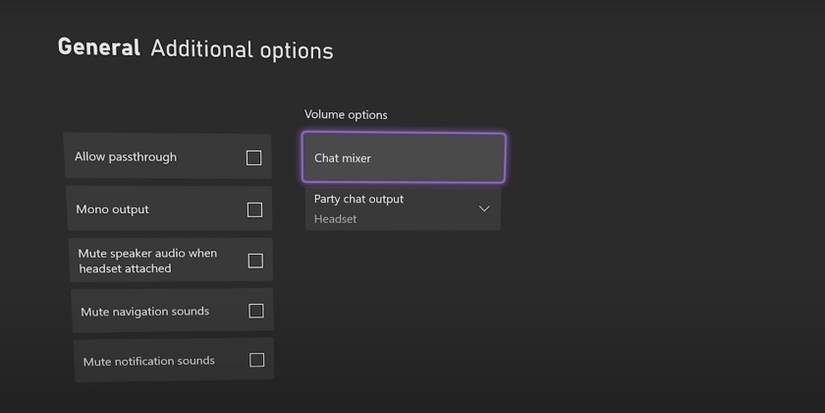Viewport: 825px width, 413px height.
Task: Expand the Party chat output chevron arrow
Action: (x=484, y=209)
